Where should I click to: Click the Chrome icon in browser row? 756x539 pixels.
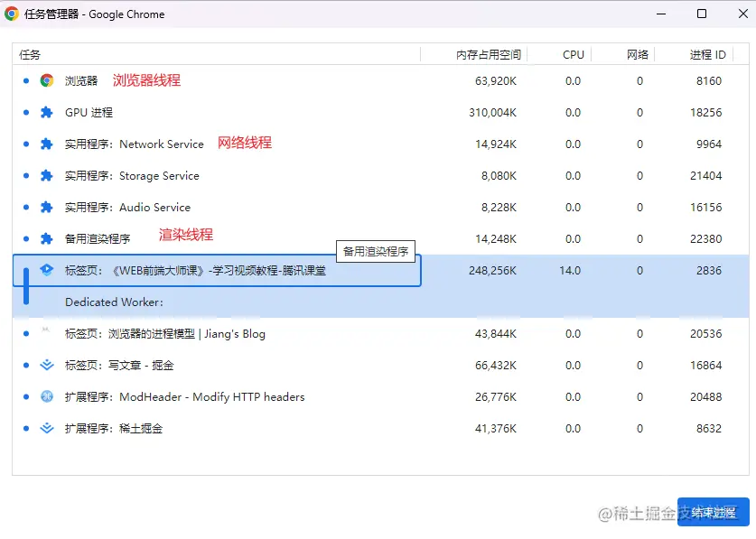47,80
